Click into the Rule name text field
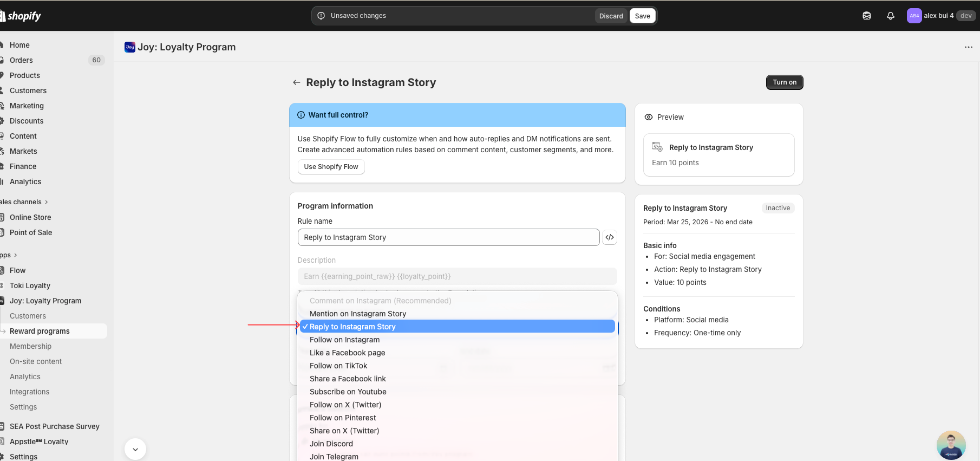This screenshot has width=980, height=461. [x=448, y=237]
